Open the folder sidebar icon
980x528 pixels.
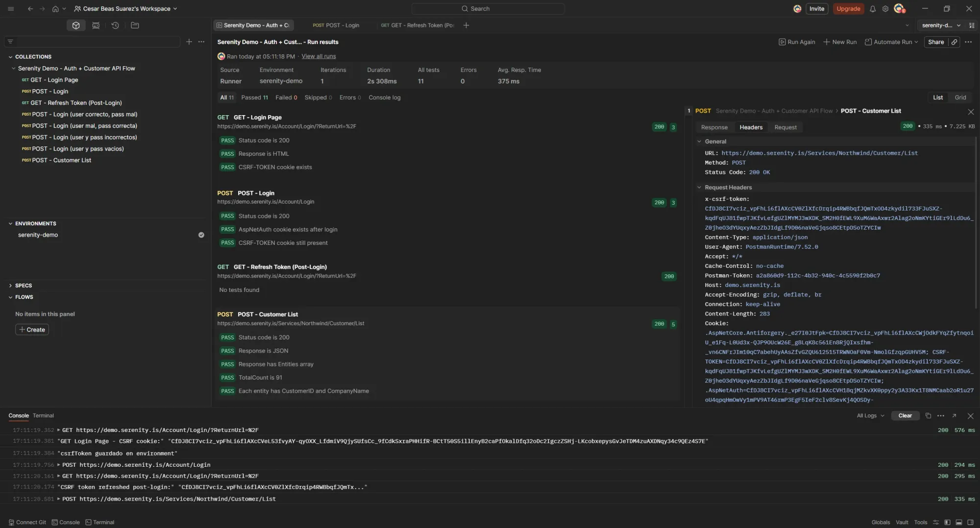[135, 25]
